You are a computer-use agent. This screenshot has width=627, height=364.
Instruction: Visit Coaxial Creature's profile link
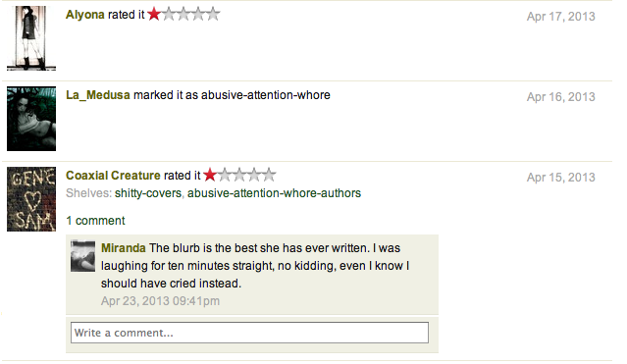pos(113,176)
